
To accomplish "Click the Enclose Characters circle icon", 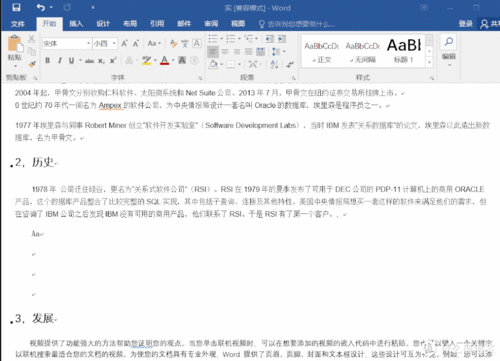I will (194, 60).
